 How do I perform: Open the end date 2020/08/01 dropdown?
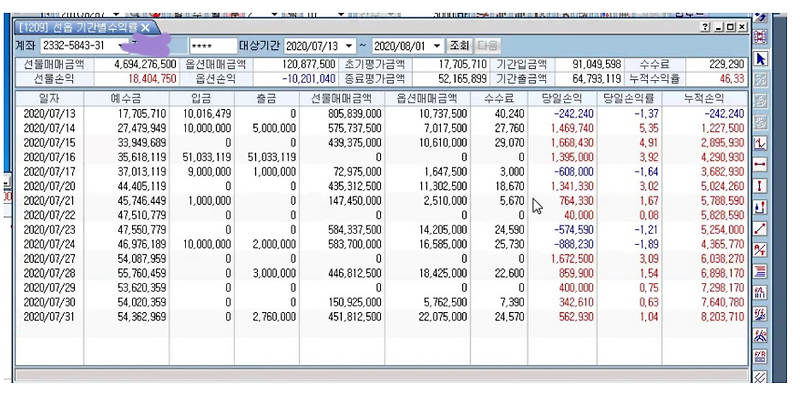click(437, 46)
